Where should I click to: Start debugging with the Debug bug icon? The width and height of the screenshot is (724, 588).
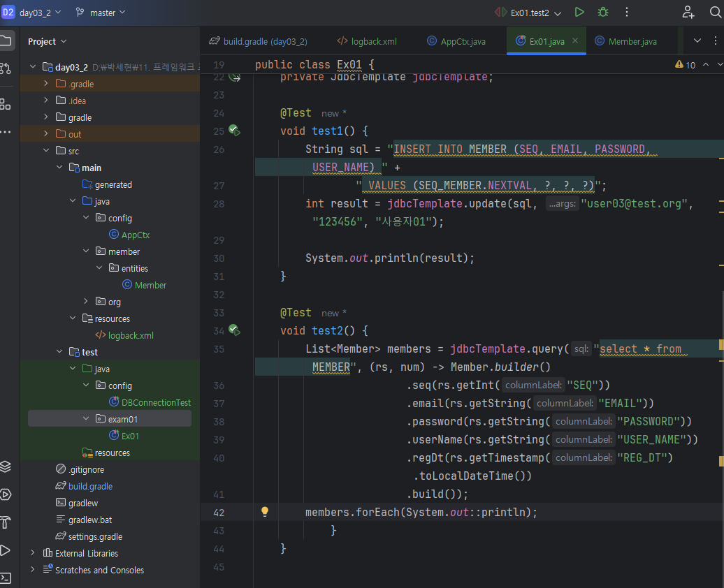[x=602, y=13]
